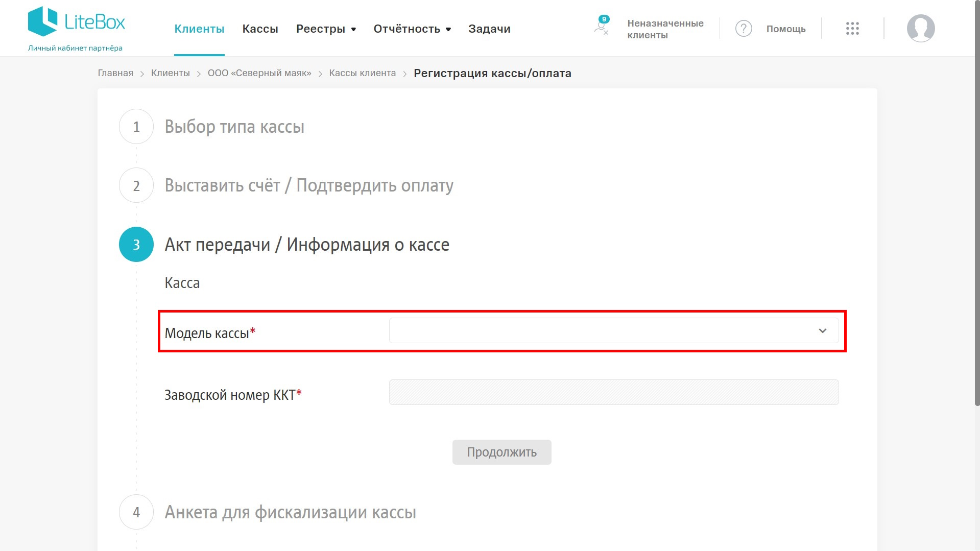Select active step 3 circle
The height and width of the screenshot is (551, 980).
tap(136, 245)
